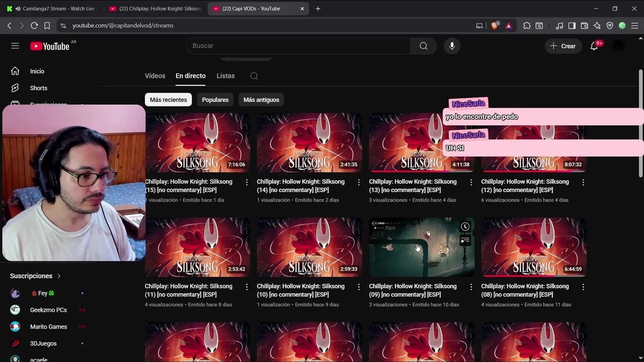Open options menu for Silksong (10) video
The image size is (644, 362).
(359, 287)
